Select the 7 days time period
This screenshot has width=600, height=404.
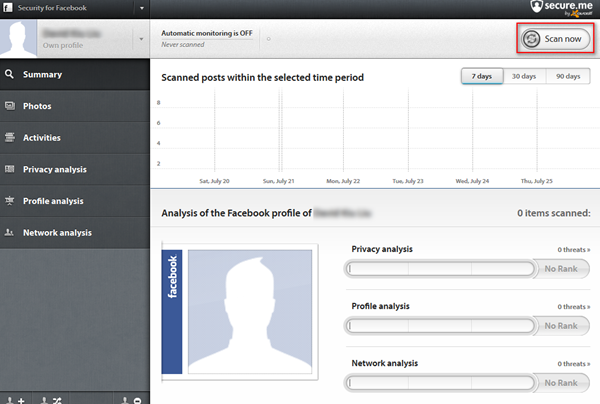coord(482,77)
